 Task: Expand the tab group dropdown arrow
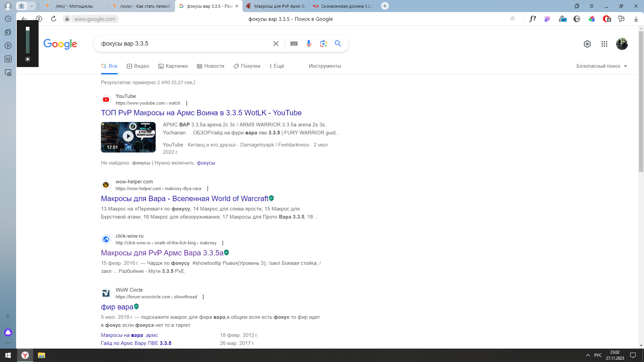pos(31,6)
